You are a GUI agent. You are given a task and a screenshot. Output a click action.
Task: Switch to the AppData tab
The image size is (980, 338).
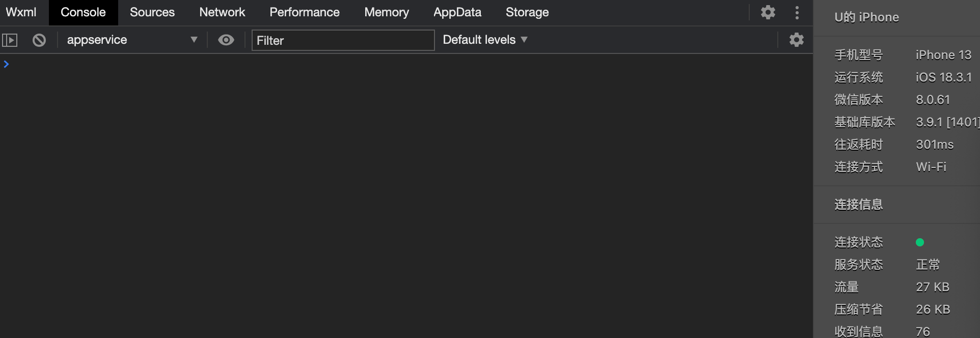(457, 12)
